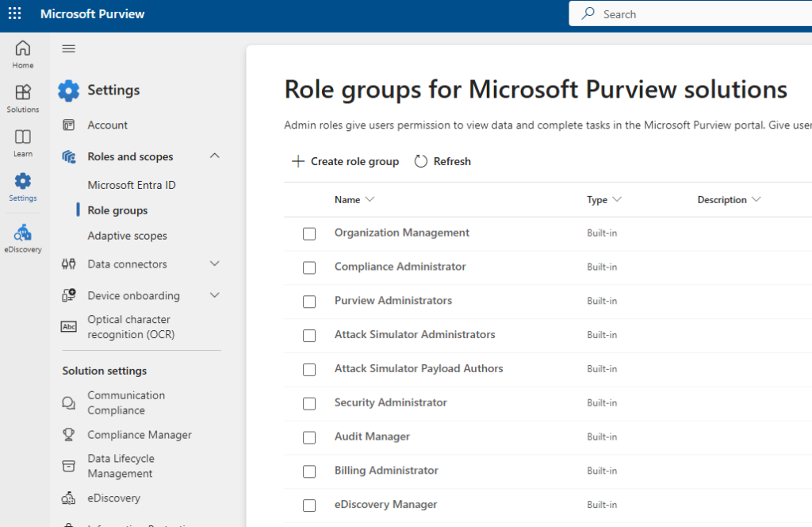The height and width of the screenshot is (527, 812).
Task: Click the Account icon
Action: [68, 125]
